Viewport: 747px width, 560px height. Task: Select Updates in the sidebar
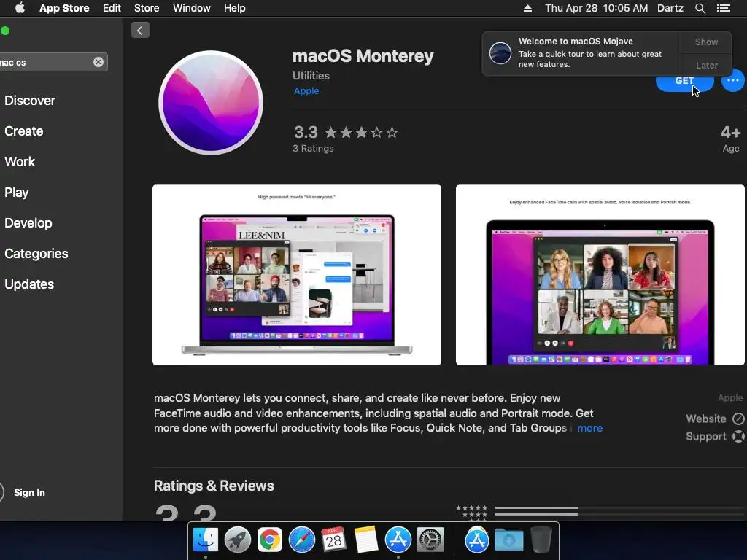(x=29, y=284)
